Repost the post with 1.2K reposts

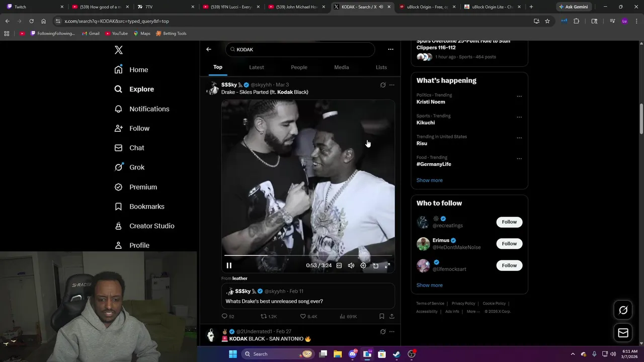(269, 316)
